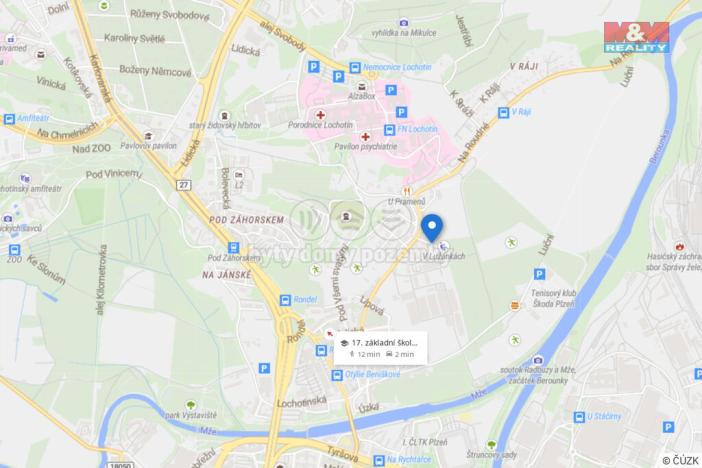
Task: Click the M&M Reality logo
Action: [x=636, y=37]
